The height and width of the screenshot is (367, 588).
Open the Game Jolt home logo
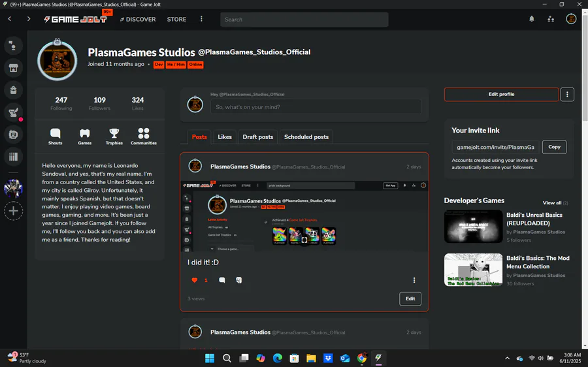75,19
